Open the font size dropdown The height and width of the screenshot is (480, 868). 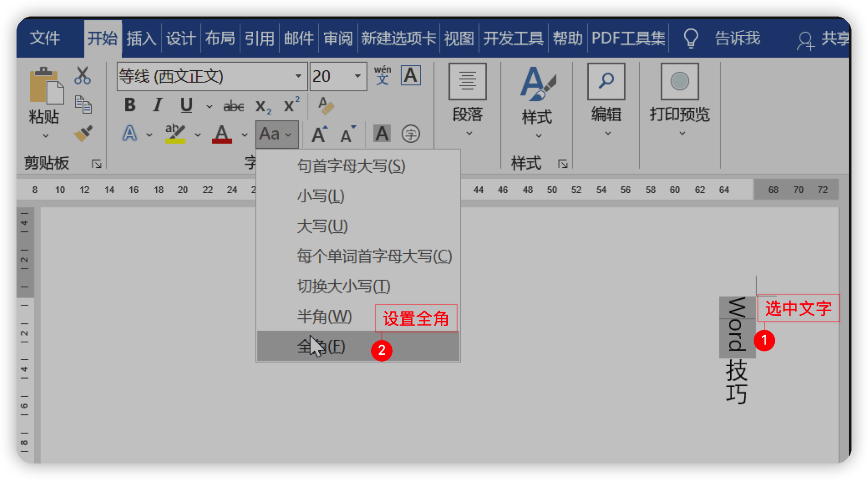pos(357,76)
